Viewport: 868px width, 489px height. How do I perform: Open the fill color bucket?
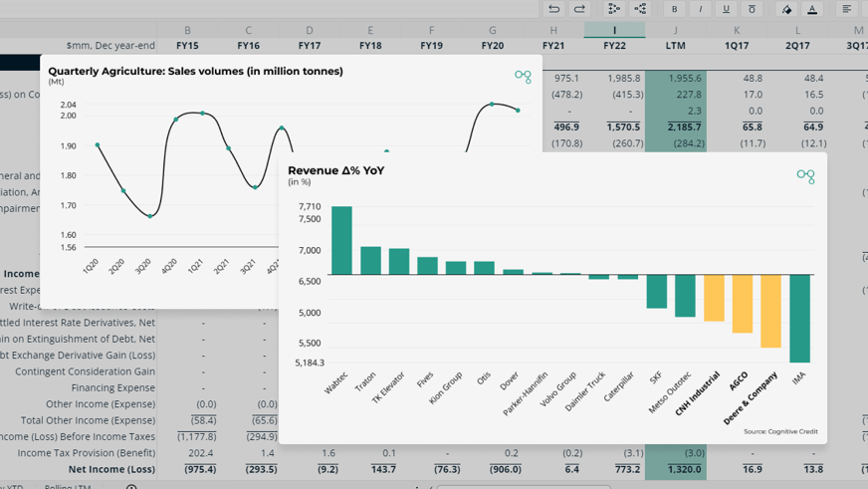786,9
